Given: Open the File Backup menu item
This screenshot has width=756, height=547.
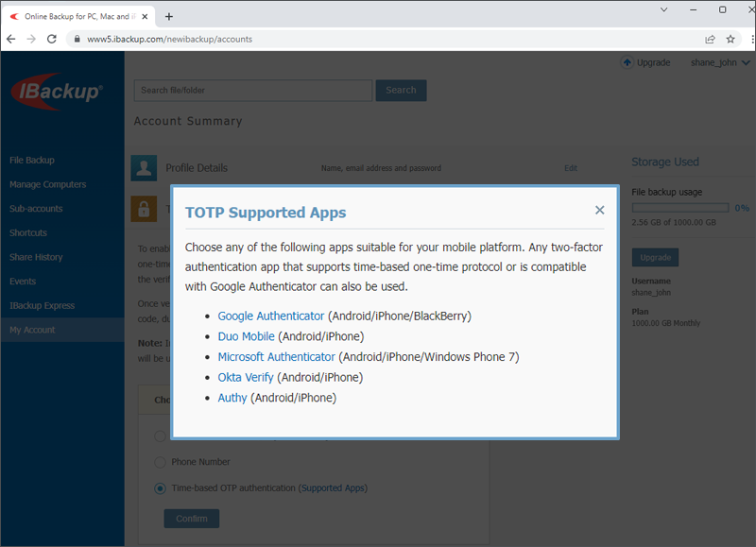Looking at the screenshot, I should (32, 160).
